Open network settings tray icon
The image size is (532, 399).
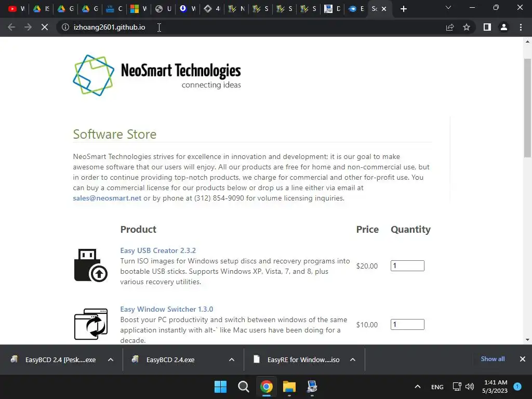457,387
